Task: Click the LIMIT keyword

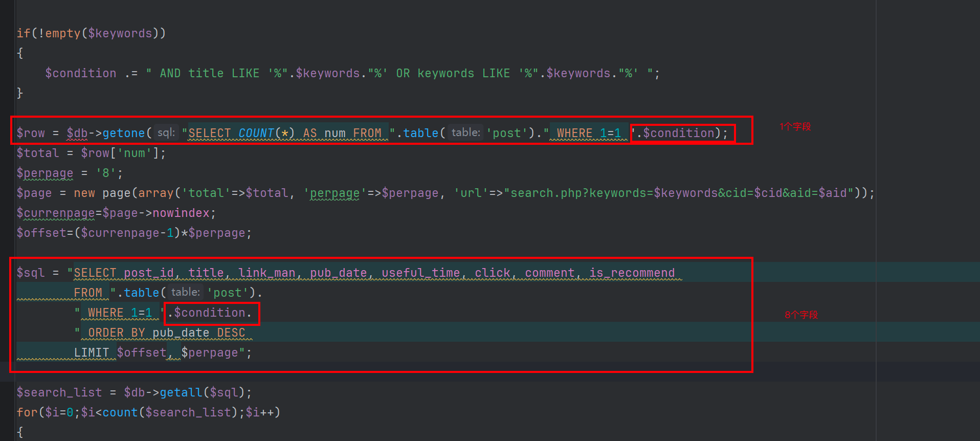Action: (x=92, y=352)
